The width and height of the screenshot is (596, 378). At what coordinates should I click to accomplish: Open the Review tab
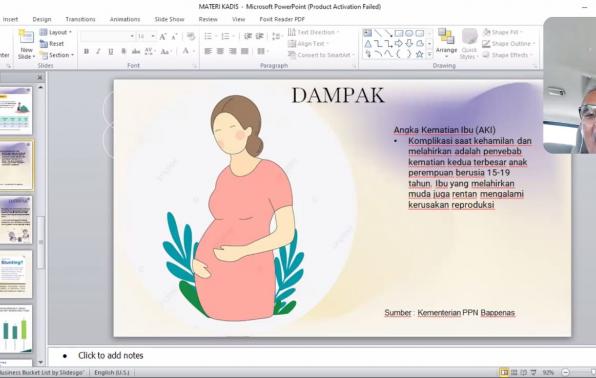click(208, 19)
